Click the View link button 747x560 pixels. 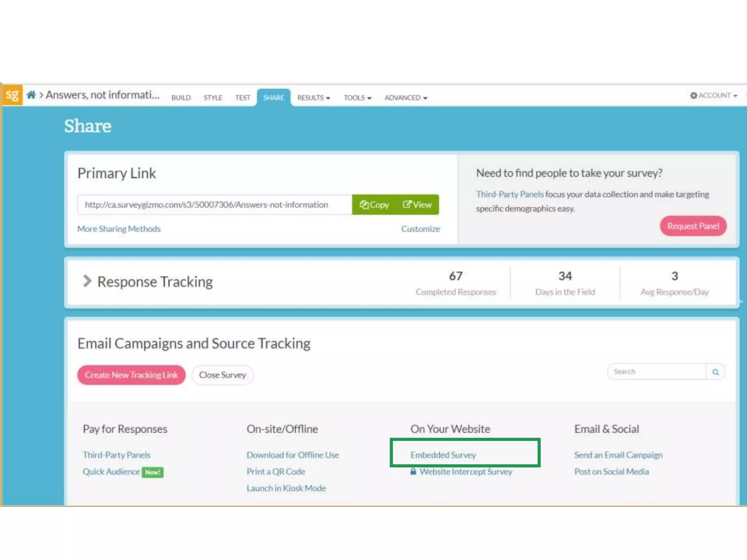tap(417, 205)
